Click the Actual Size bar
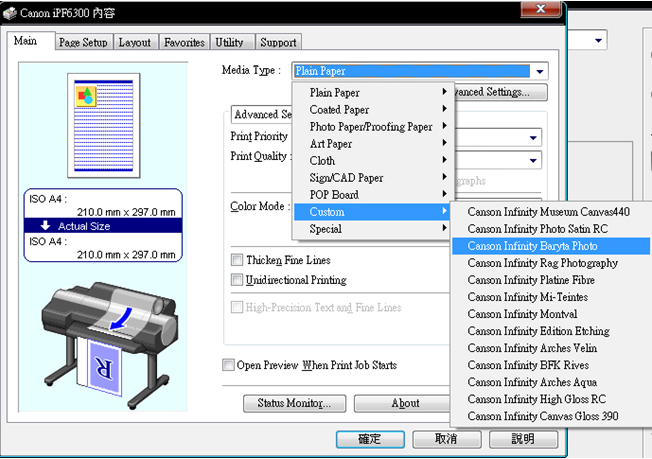Image resolution: width=652 pixels, height=459 pixels. click(103, 226)
